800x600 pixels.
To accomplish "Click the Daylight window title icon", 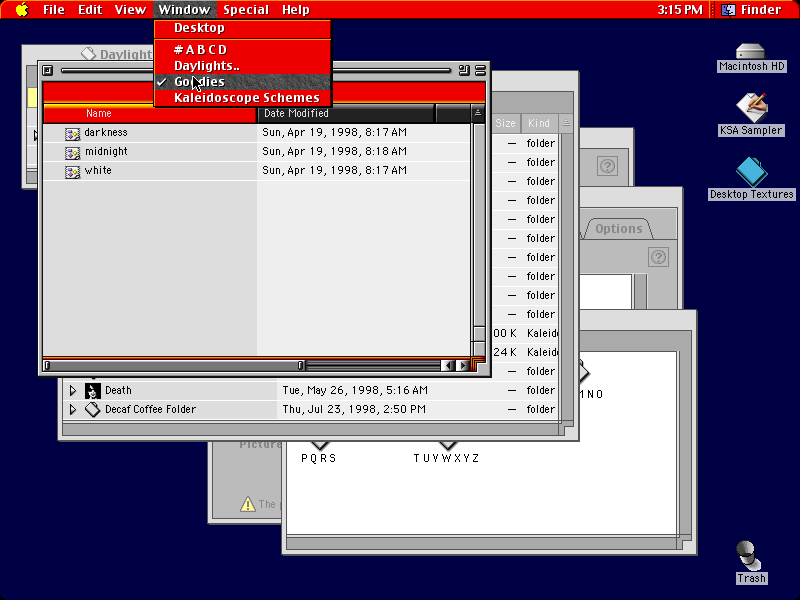I will (89, 54).
